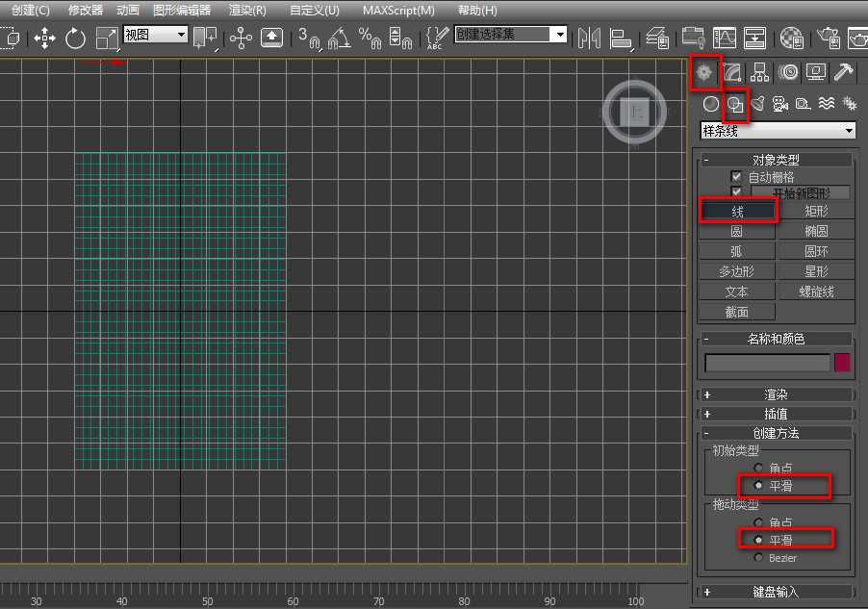Toggle the Spinner Snap icon
Screen dimensions: 868x609
pyautogui.click(x=400, y=38)
